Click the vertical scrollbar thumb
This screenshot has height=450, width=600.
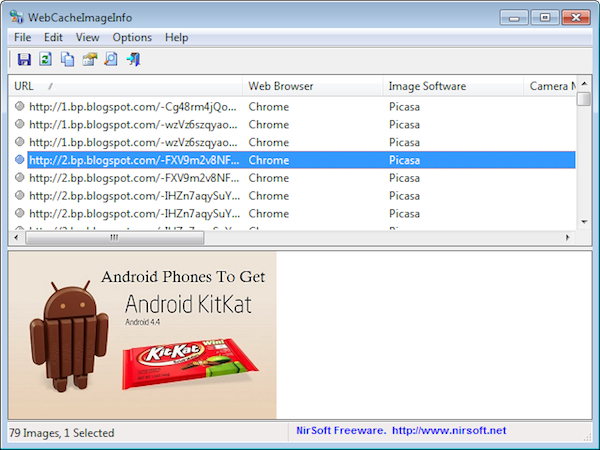(x=584, y=98)
